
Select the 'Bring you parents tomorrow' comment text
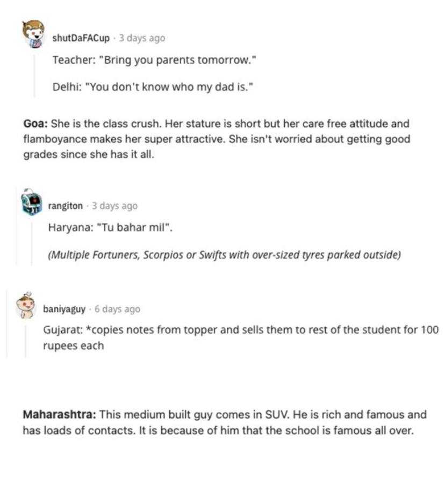(154, 60)
